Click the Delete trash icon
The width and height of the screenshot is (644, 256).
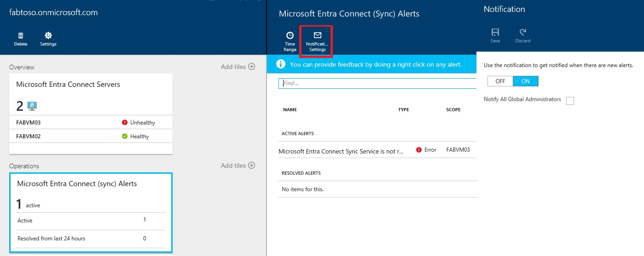(21, 35)
